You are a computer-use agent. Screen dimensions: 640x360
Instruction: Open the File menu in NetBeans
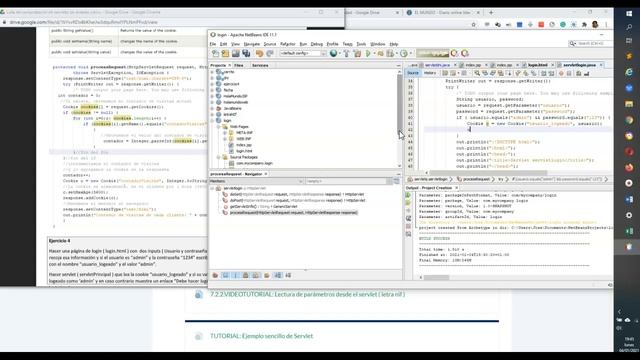click(x=213, y=44)
